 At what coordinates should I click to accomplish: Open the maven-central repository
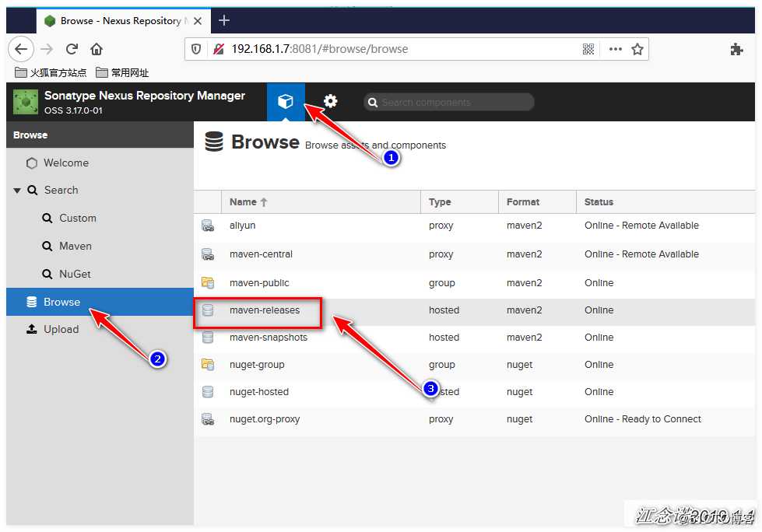(261, 254)
